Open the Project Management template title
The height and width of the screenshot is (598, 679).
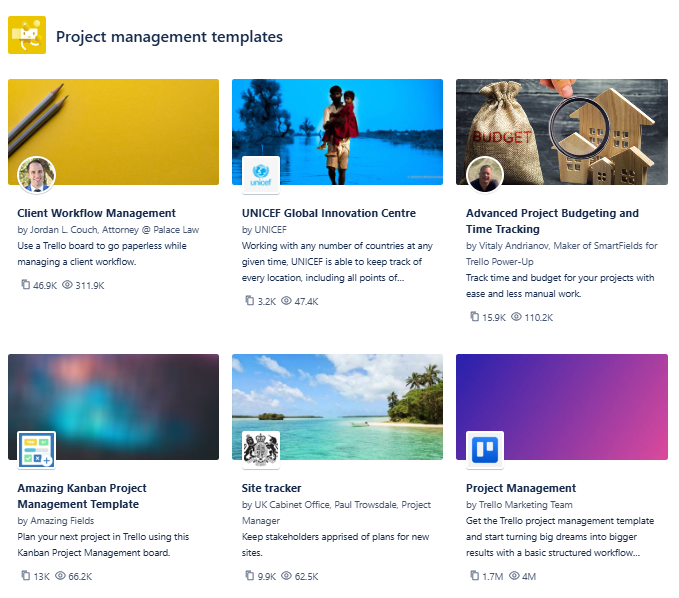pos(521,488)
